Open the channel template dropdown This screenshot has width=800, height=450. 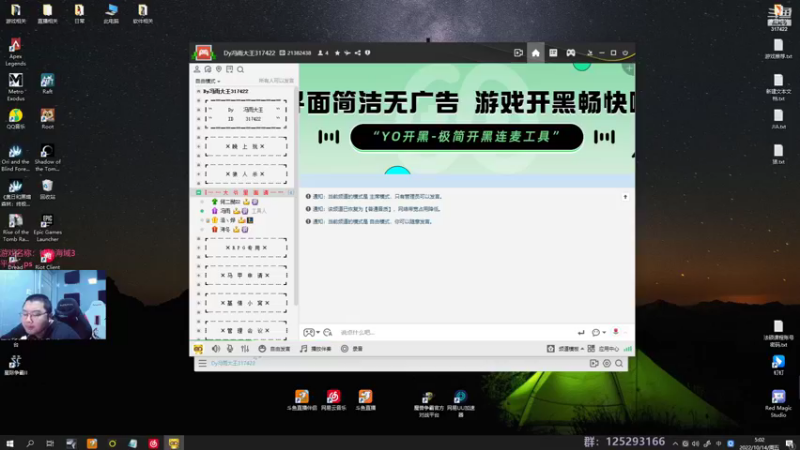tap(565, 348)
